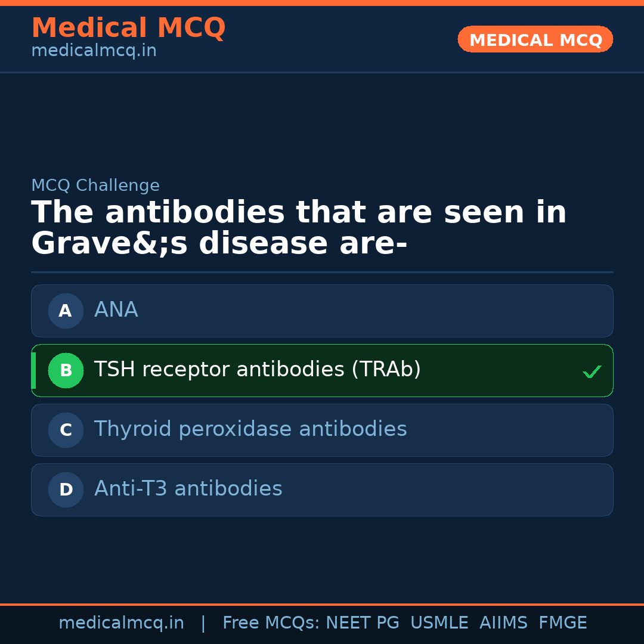Image resolution: width=644 pixels, height=644 pixels.
Task: Click the orange MEDICAL MCQ badge
Action: click(x=535, y=39)
